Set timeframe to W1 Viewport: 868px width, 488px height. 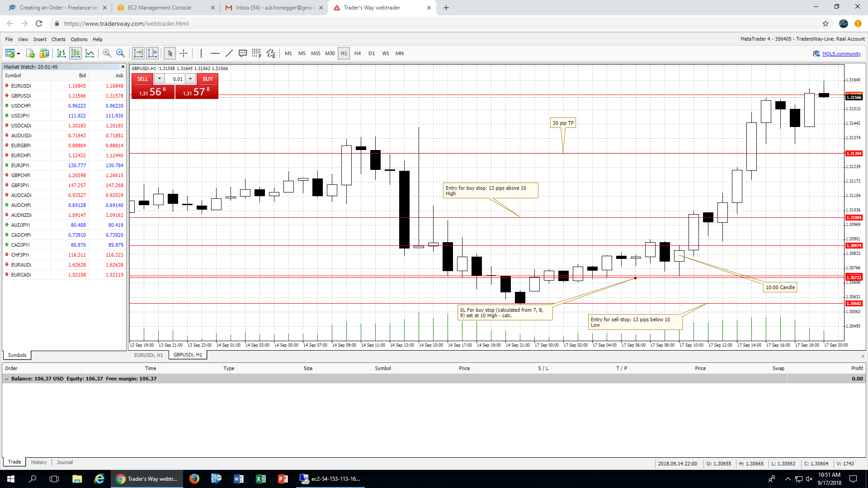[x=386, y=53]
